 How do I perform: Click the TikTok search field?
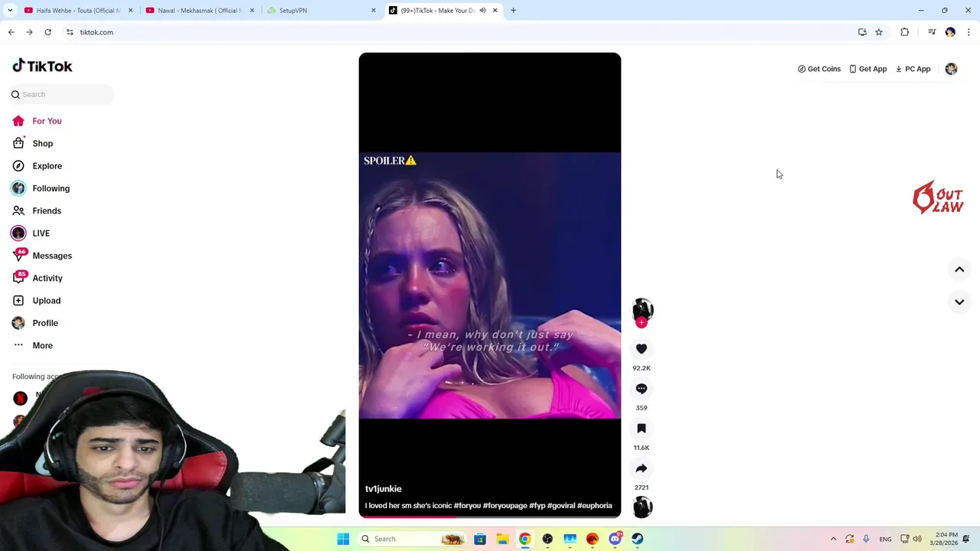61,94
